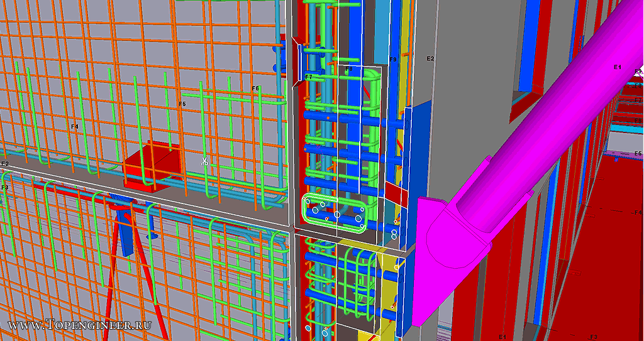Select the E1 label on the magenta pipe
Image resolution: width=644 pixels, height=341 pixels.
(x=618, y=67)
